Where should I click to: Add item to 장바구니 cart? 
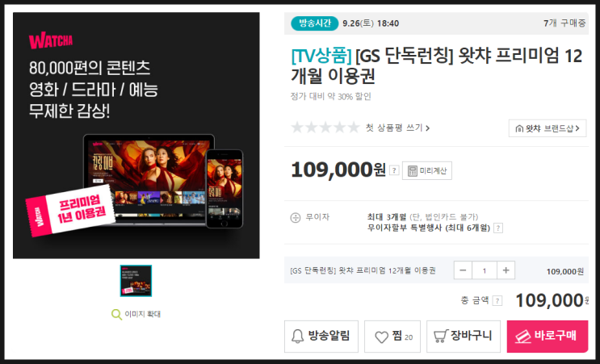pyautogui.click(x=464, y=336)
